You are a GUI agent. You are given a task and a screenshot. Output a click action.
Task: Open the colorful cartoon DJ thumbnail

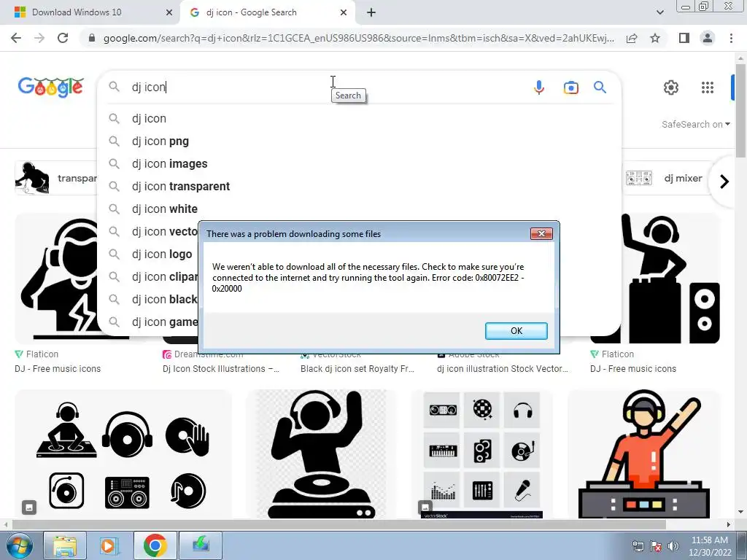(644, 454)
